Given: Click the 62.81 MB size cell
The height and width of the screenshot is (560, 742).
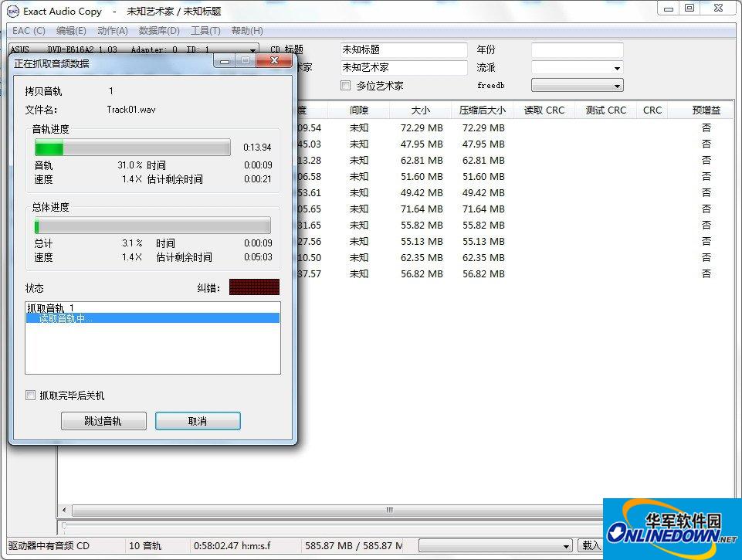Looking at the screenshot, I should (x=422, y=161).
